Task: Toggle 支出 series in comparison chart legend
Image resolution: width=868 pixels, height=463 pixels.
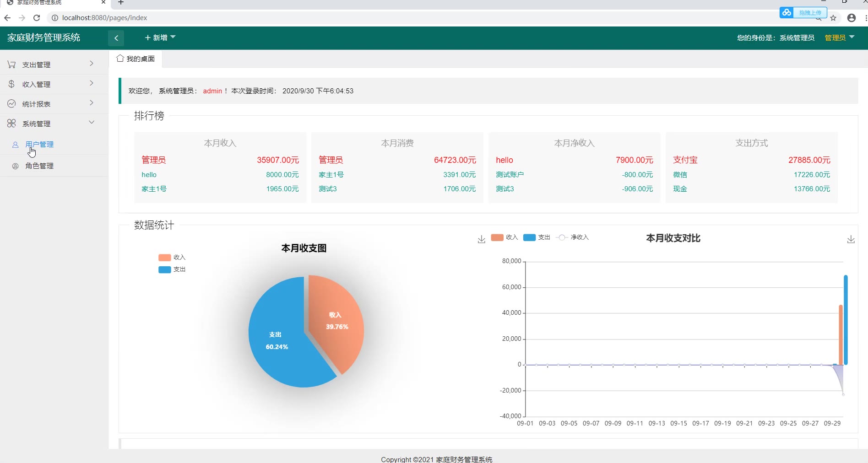Action: (537, 237)
